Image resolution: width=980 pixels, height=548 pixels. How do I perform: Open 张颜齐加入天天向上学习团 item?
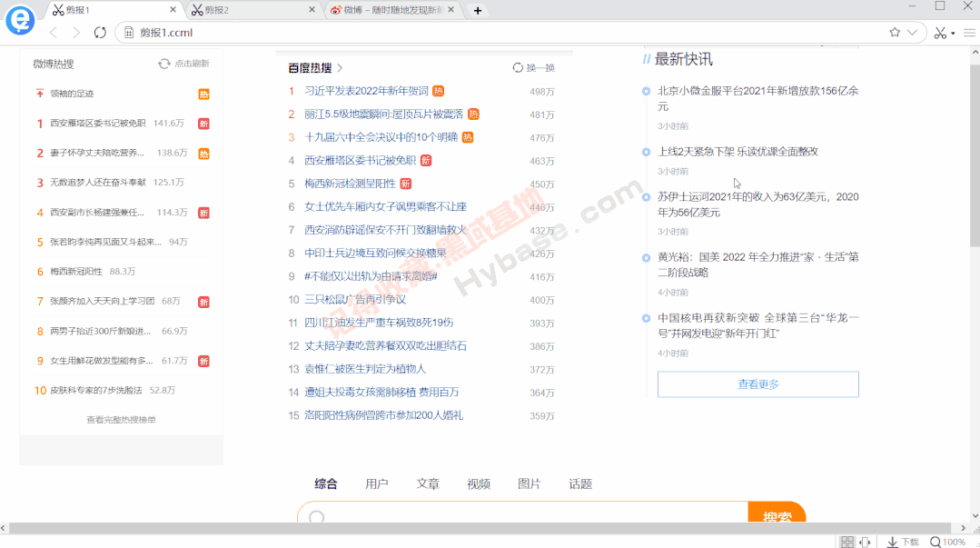[102, 301]
